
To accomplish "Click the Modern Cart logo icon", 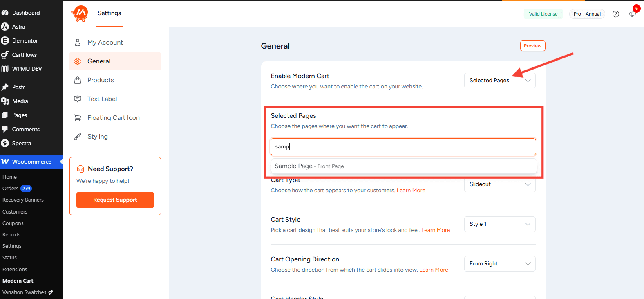I will [80, 13].
